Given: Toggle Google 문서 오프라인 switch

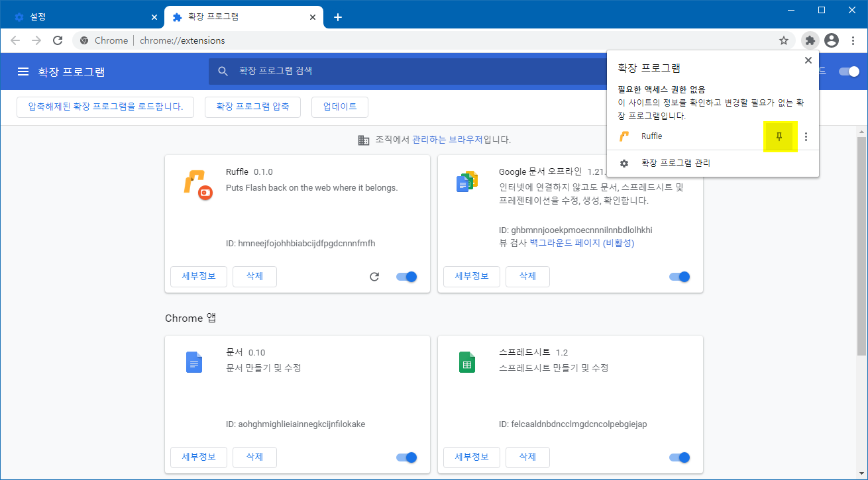Looking at the screenshot, I should click(x=680, y=277).
